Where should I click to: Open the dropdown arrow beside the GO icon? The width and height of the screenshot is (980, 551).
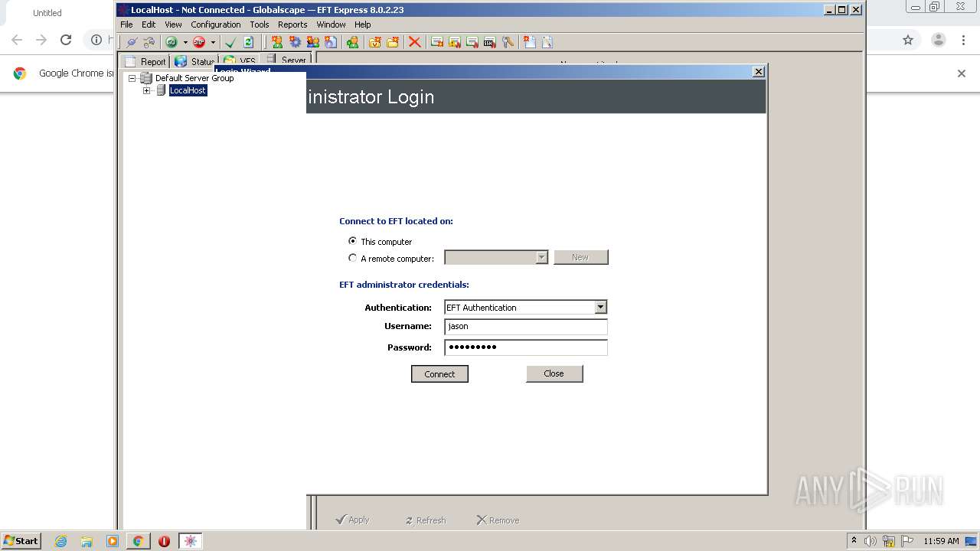coord(185,42)
